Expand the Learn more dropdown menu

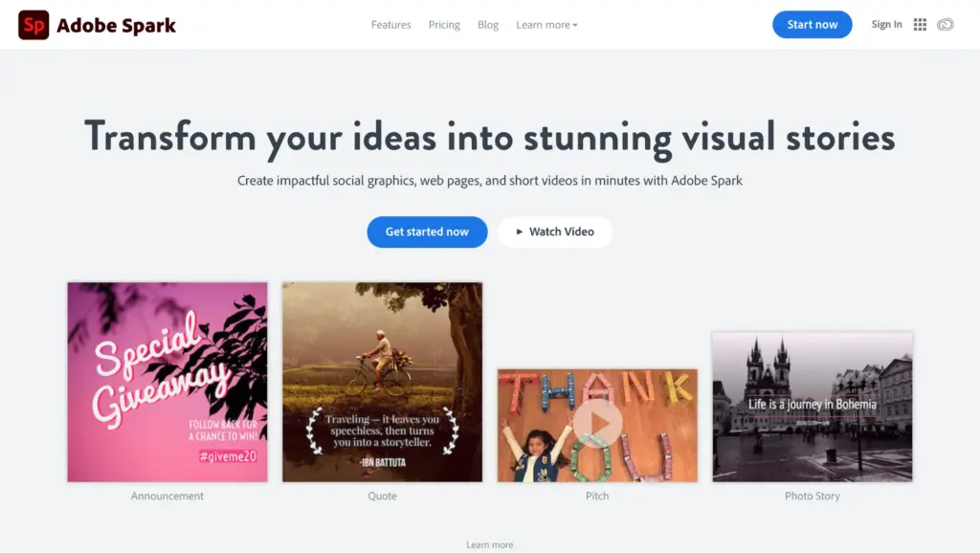(x=546, y=25)
